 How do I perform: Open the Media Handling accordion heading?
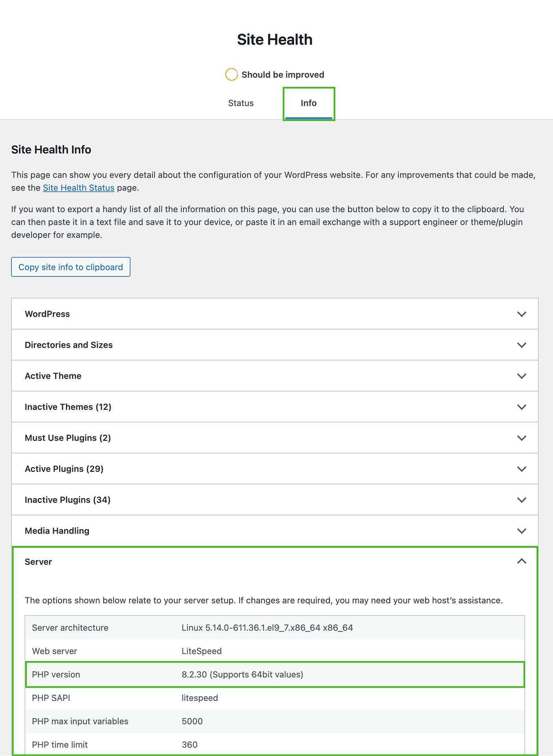click(x=57, y=531)
